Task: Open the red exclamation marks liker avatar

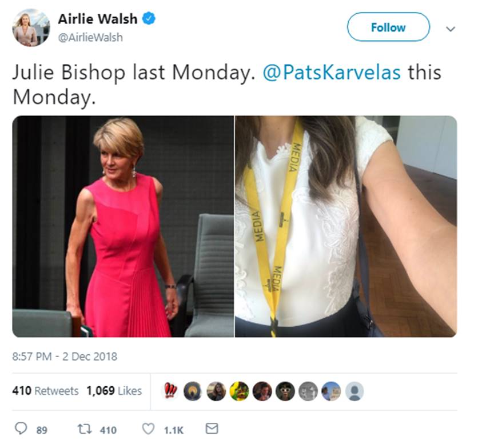Action: (170, 391)
